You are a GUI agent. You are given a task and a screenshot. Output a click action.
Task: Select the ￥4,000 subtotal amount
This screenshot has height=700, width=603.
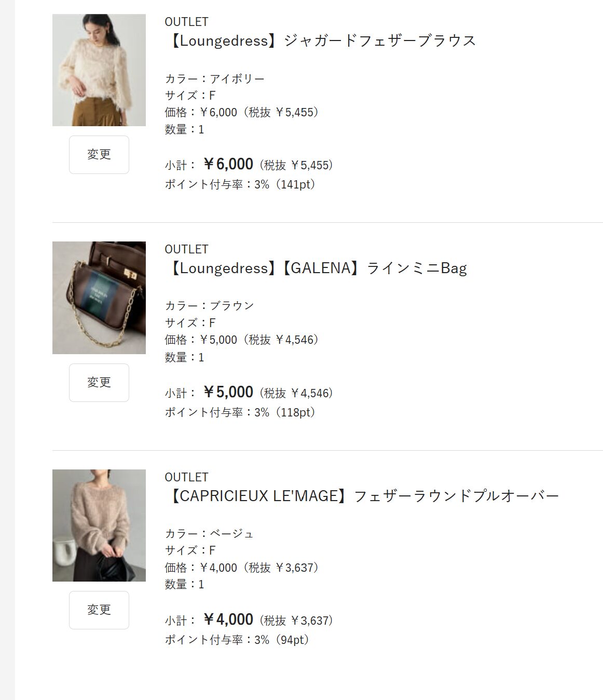[x=228, y=620]
